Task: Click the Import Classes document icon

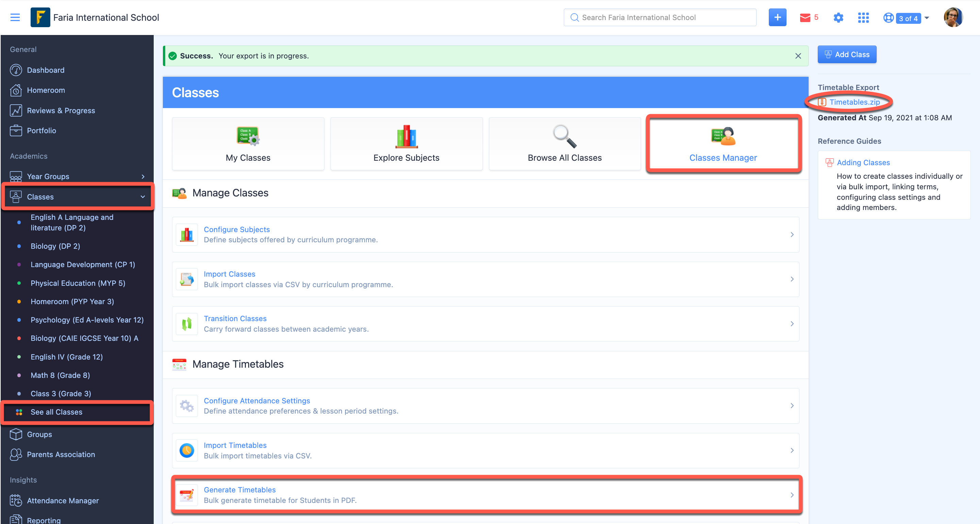Action: (x=186, y=279)
